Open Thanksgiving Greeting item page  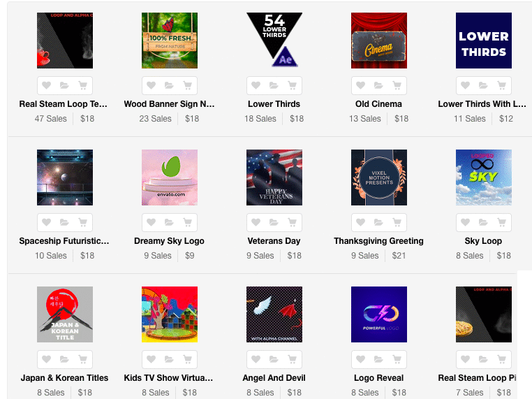(x=378, y=241)
